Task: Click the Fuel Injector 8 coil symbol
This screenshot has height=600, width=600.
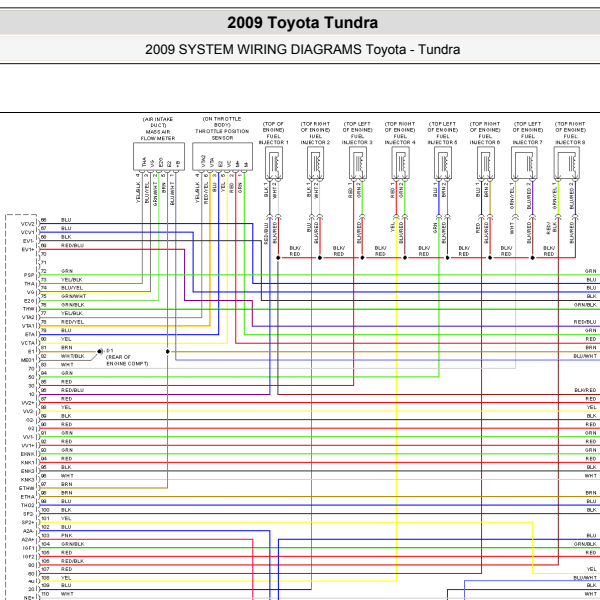Action: pos(566,163)
